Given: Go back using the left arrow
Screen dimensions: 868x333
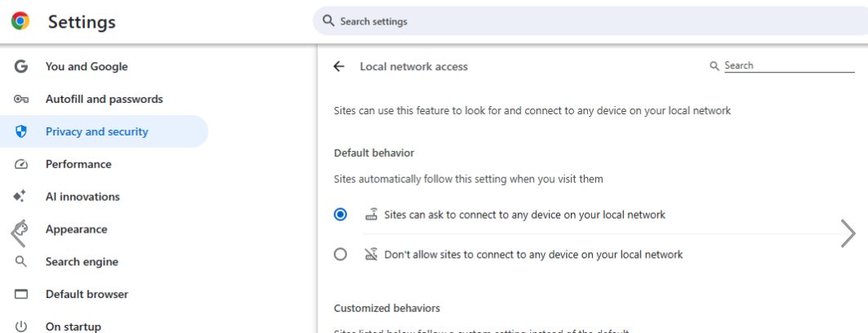Looking at the screenshot, I should click(x=339, y=67).
